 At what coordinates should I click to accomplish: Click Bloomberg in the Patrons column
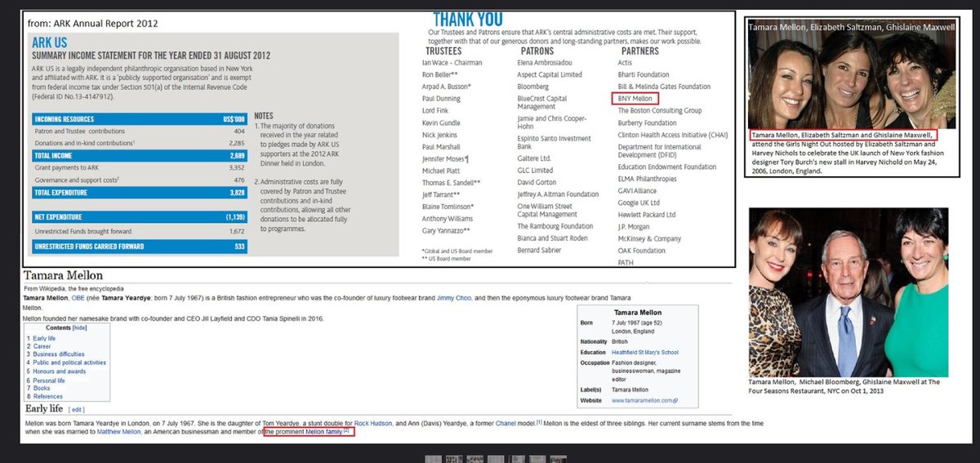533,86
